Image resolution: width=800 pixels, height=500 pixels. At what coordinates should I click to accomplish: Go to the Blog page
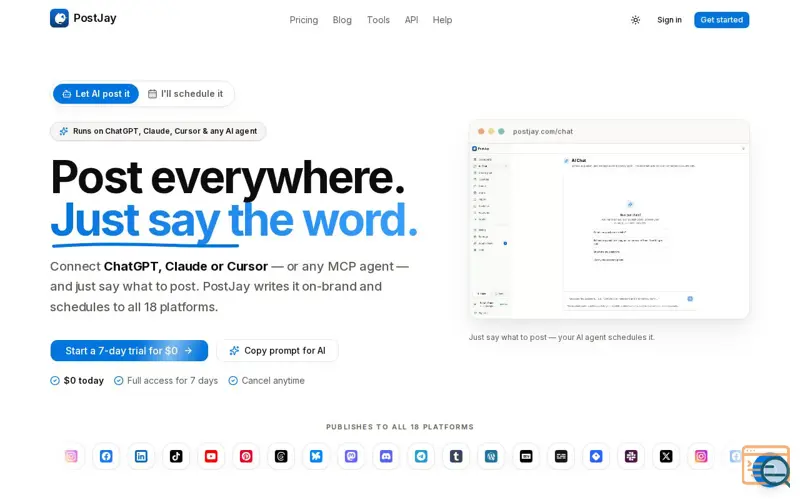pyautogui.click(x=342, y=20)
